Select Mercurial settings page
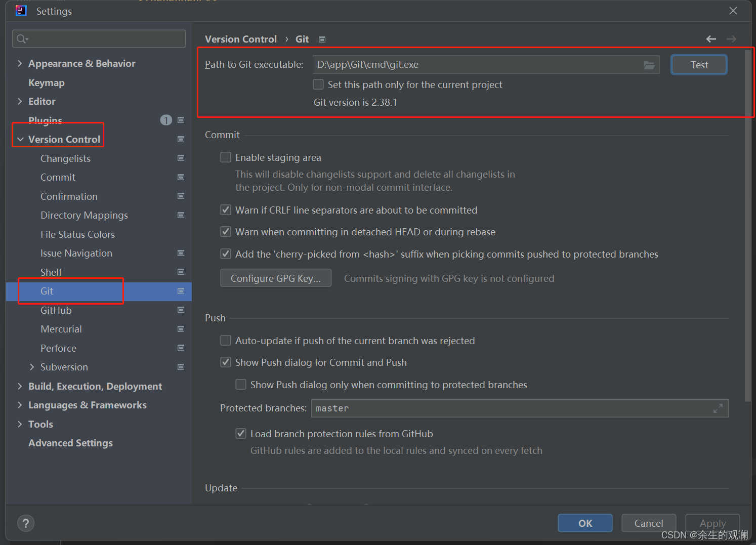This screenshot has height=545, width=756. click(x=61, y=329)
